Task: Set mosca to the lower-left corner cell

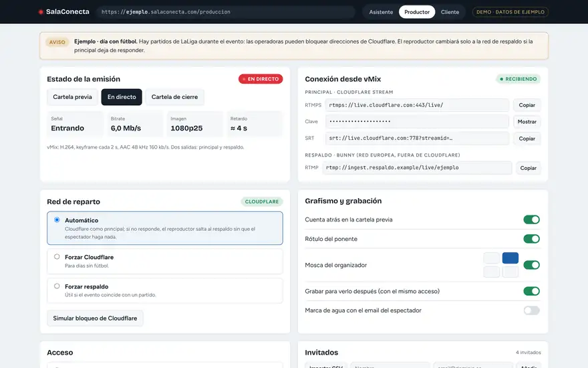Action: click(x=491, y=272)
